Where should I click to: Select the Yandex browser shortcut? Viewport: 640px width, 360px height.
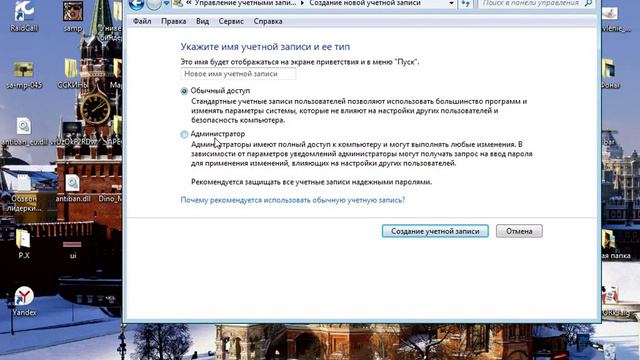coord(24,301)
